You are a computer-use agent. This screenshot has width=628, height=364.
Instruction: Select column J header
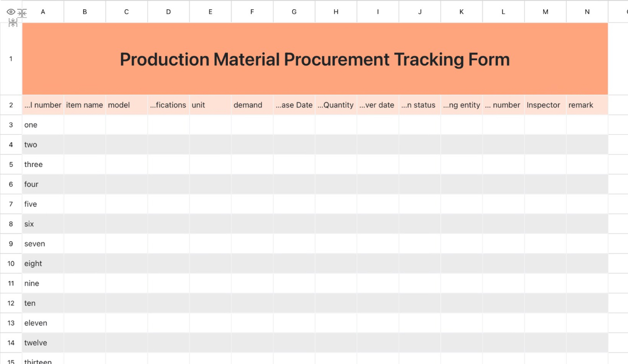pos(420,11)
